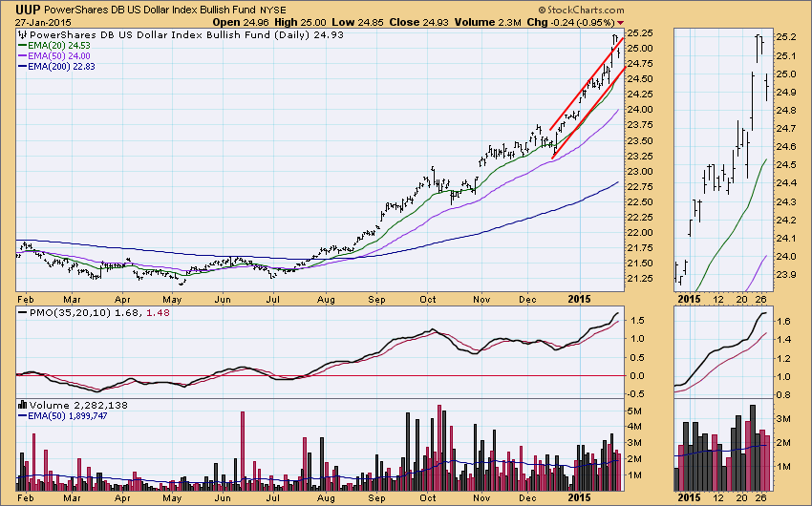
Task: Click the bar icon before Volume 2,282,138
Action: 22,405
